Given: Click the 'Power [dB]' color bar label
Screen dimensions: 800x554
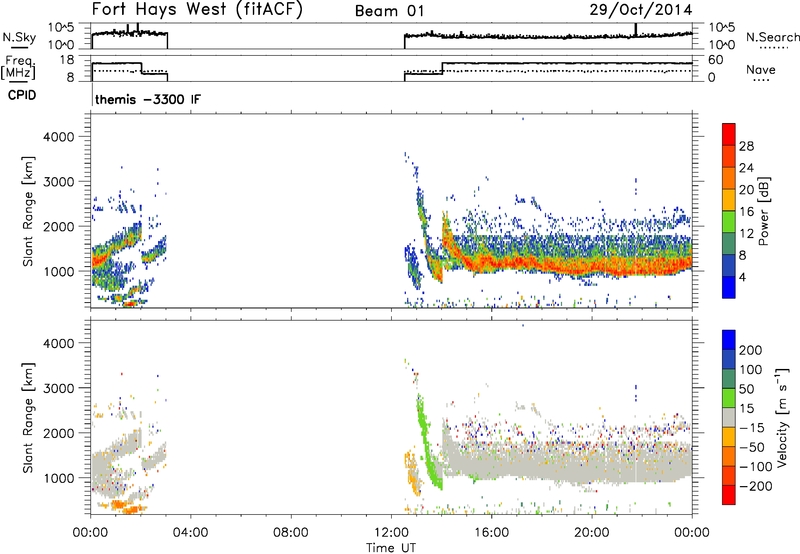Looking at the screenshot, I should [764, 211].
